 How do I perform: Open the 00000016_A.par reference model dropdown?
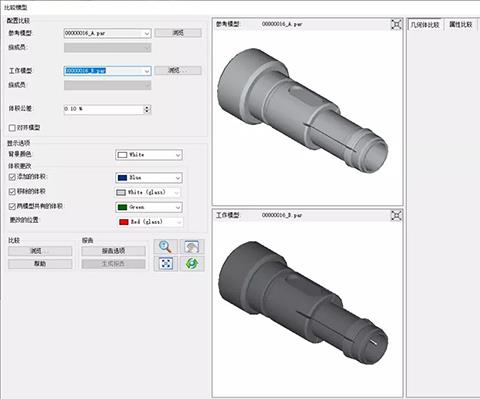click(147, 33)
